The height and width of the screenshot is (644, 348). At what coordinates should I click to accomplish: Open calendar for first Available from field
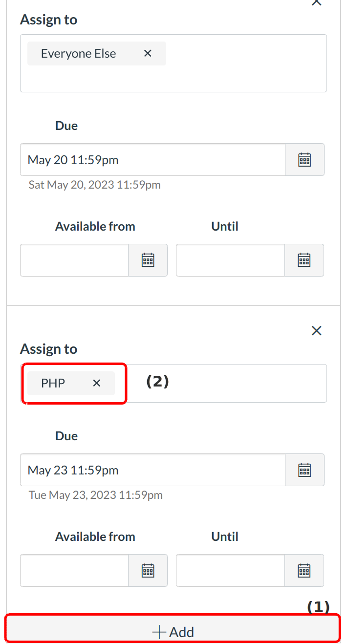(x=148, y=260)
